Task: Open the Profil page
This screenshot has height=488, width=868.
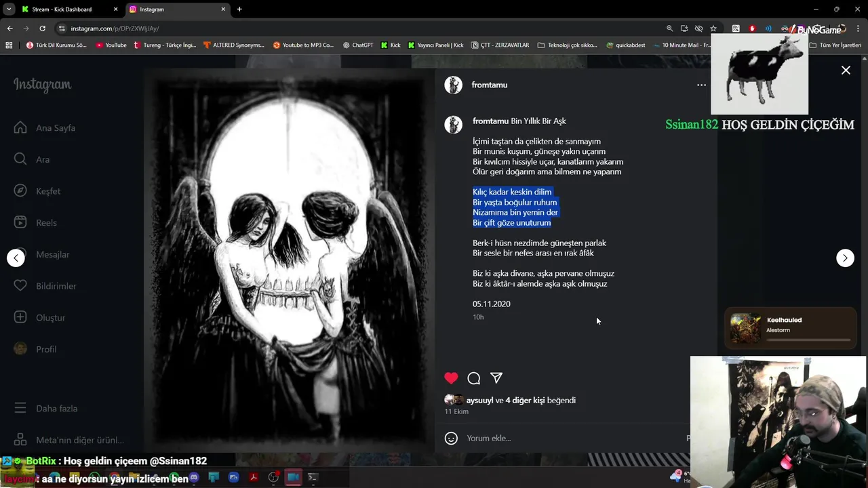Action: tap(35, 349)
